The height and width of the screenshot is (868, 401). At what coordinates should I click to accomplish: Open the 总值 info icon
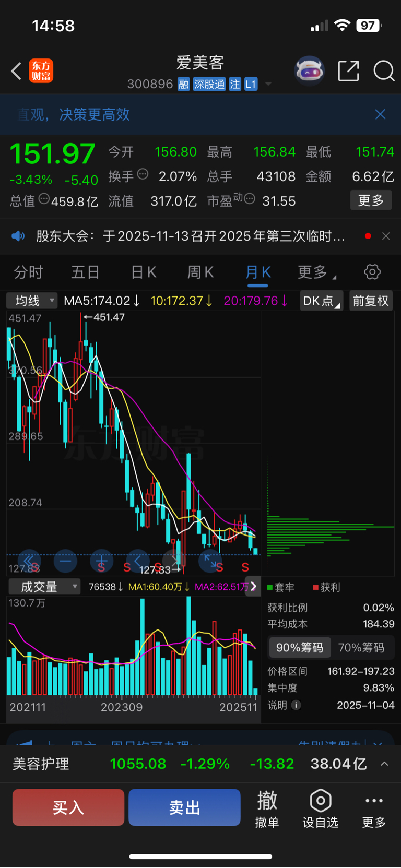pos(44,199)
